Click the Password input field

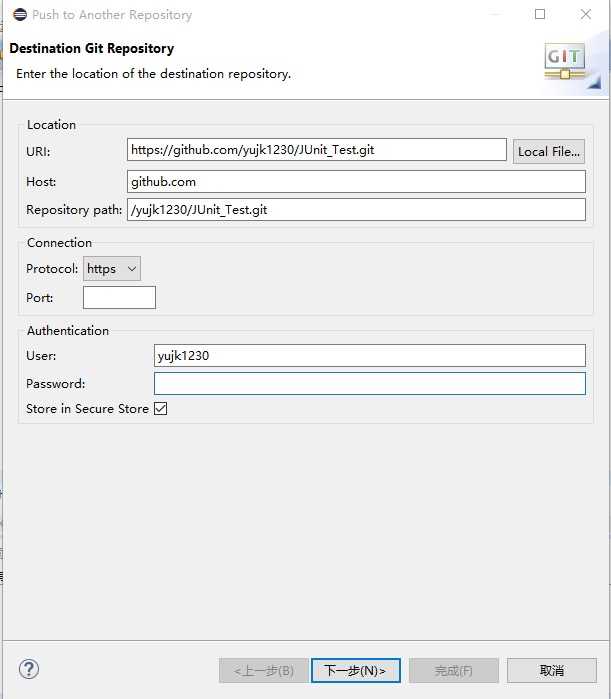[369, 384]
